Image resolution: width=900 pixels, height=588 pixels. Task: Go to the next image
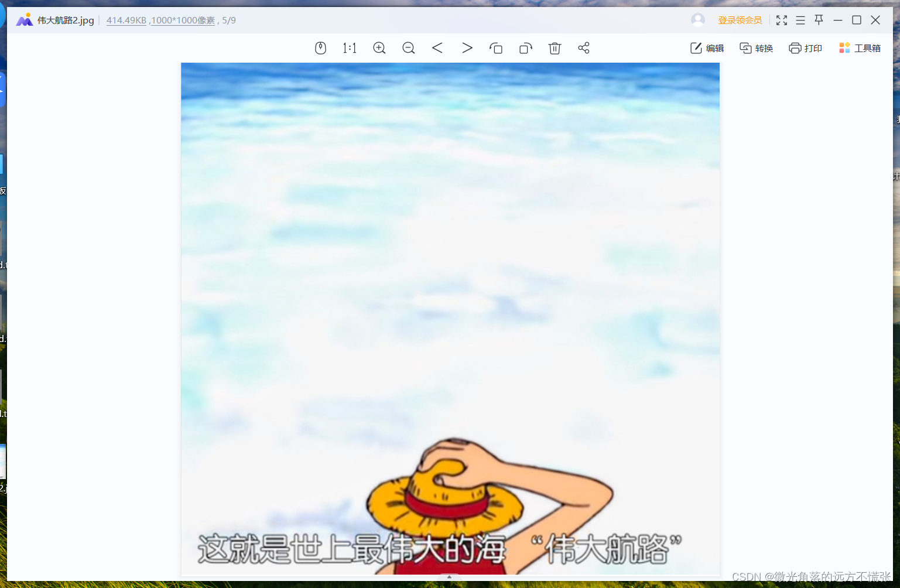point(467,48)
